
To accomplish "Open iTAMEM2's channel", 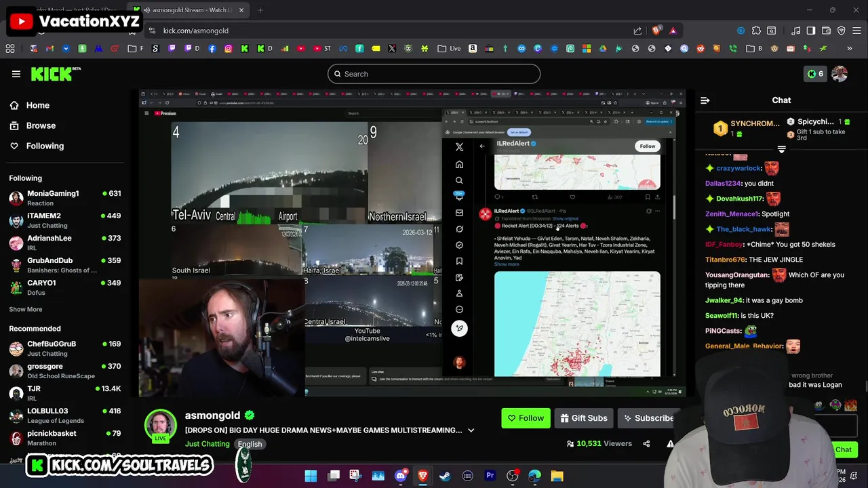I will tap(65, 220).
